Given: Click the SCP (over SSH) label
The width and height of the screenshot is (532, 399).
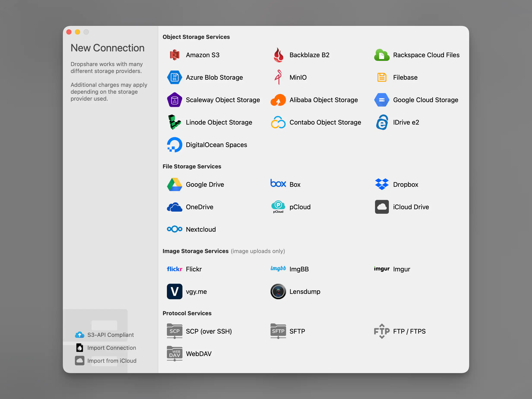Looking at the screenshot, I should (209, 331).
